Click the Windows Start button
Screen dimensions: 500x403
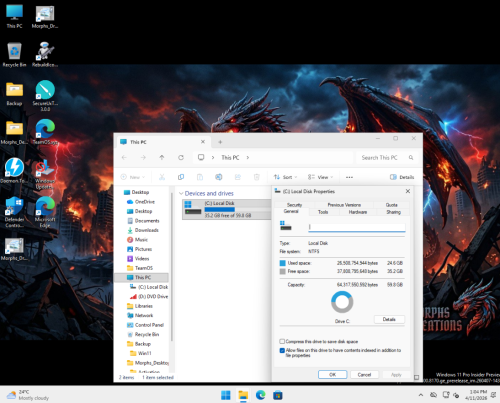tap(226, 395)
